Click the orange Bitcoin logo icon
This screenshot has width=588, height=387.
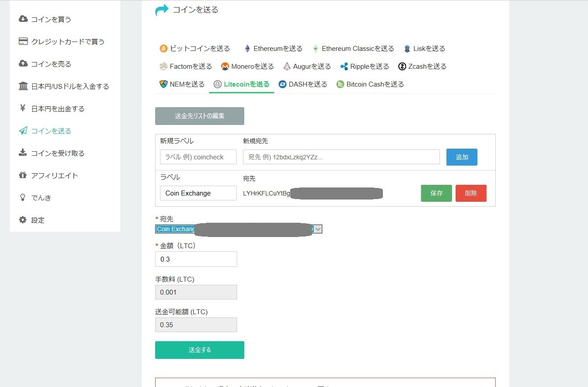(163, 48)
